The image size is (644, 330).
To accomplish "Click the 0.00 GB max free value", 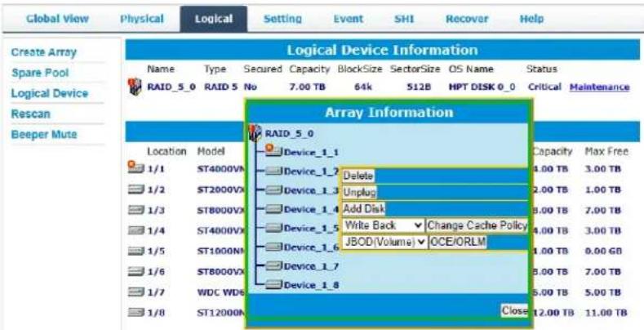I will 603,251.
